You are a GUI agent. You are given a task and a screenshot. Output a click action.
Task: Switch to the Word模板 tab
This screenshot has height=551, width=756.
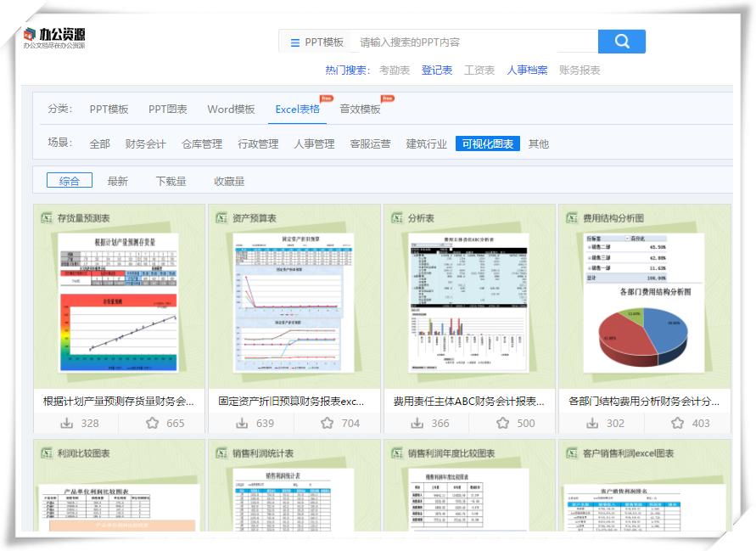[x=229, y=109]
